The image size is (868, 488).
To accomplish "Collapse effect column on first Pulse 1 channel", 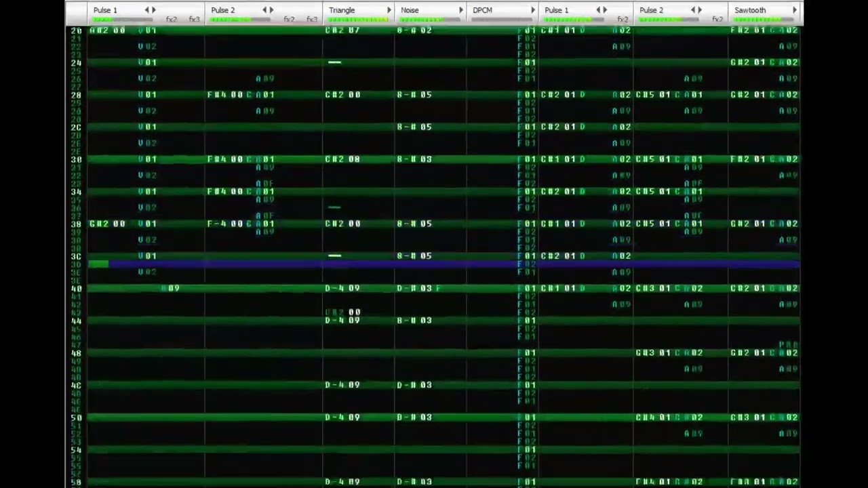I will pyautogui.click(x=146, y=10).
